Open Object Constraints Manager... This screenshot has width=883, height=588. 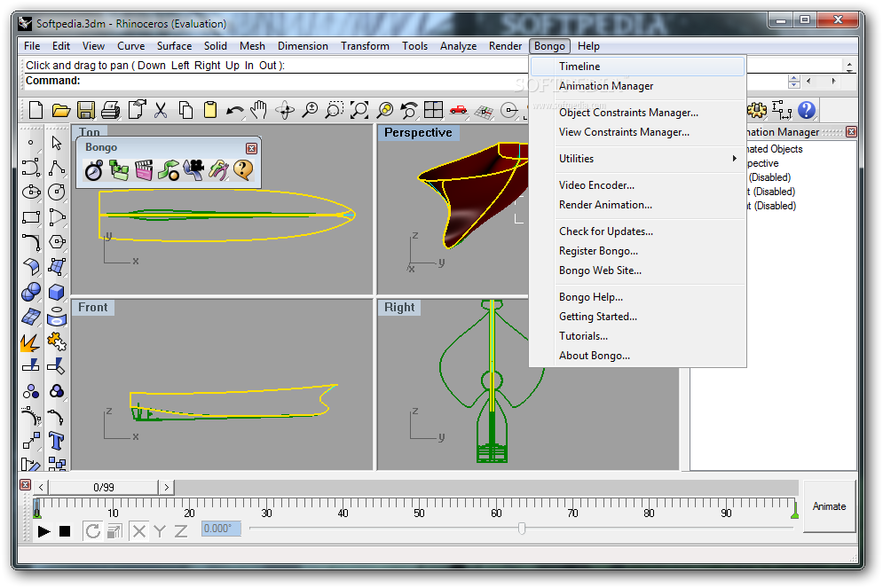(637, 113)
